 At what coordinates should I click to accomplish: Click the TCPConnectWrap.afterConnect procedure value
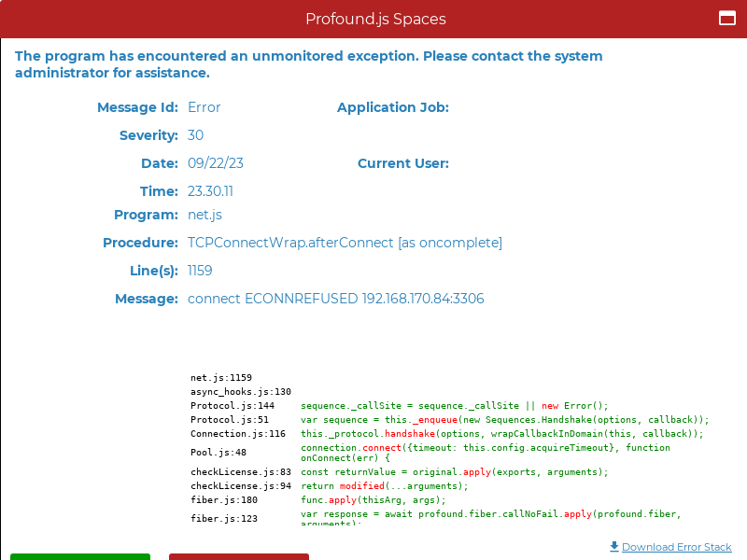coord(345,243)
